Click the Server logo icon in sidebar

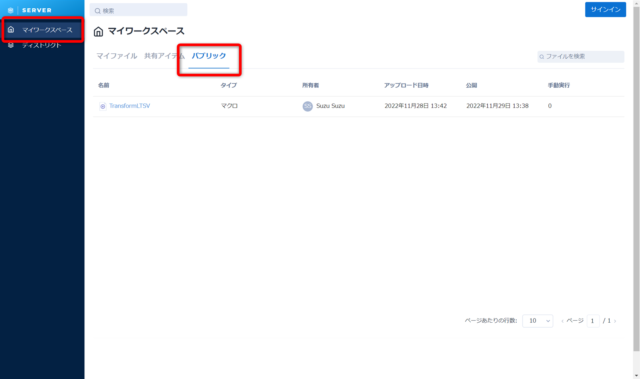pos(11,10)
